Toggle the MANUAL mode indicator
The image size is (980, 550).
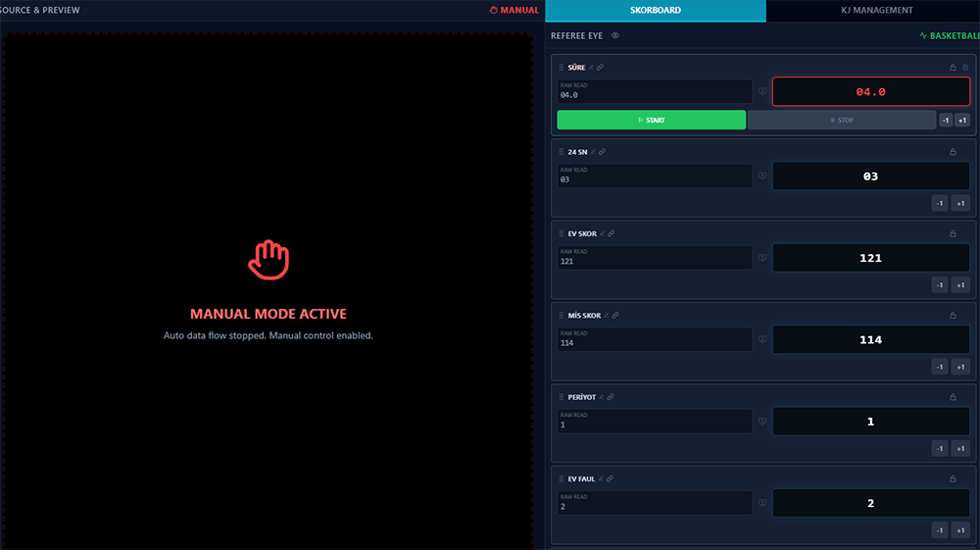[514, 10]
